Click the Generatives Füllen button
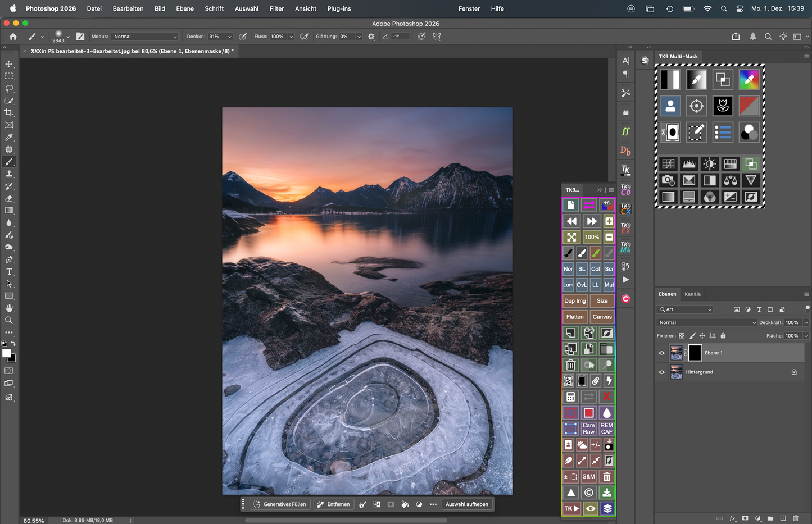812x524 pixels. coord(280,504)
